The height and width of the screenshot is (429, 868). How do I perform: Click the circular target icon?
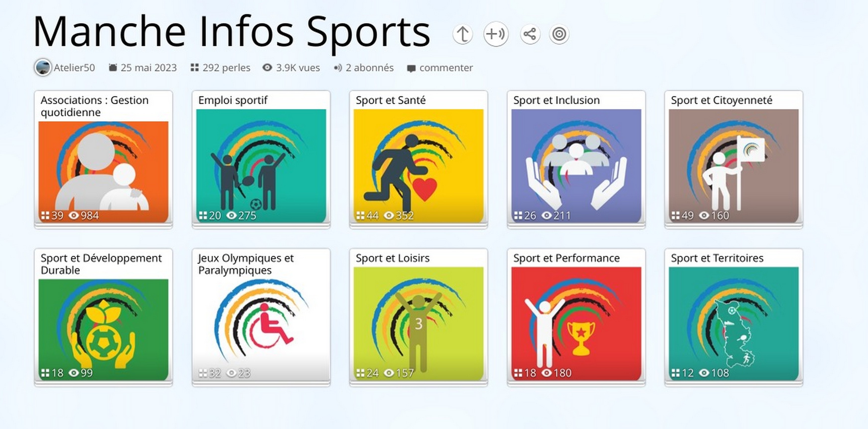pos(559,34)
